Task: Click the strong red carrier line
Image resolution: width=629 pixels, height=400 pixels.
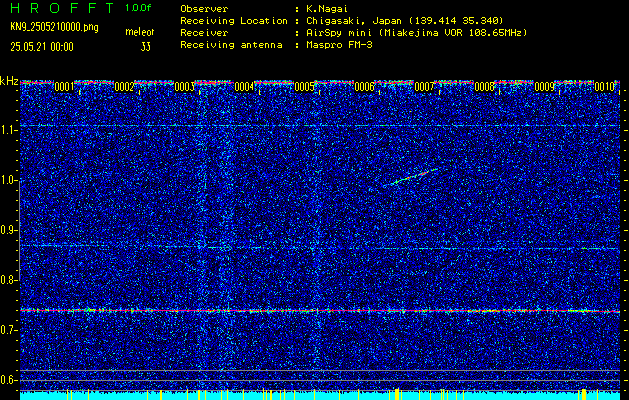Action: 320,311
